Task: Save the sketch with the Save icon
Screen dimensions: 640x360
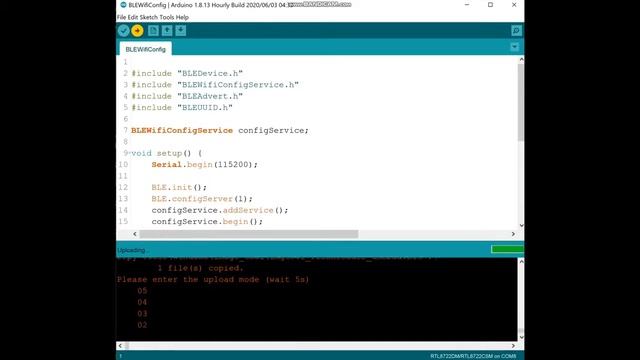Action: click(x=181, y=31)
